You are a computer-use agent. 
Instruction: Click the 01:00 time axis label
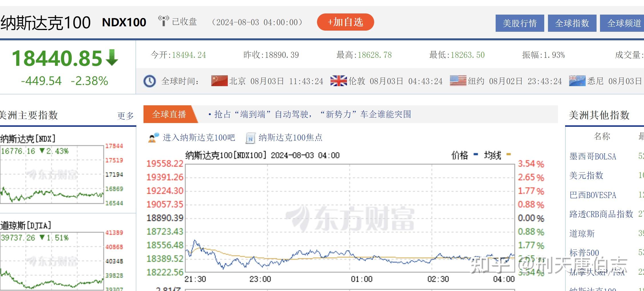[x=362, y=279]
